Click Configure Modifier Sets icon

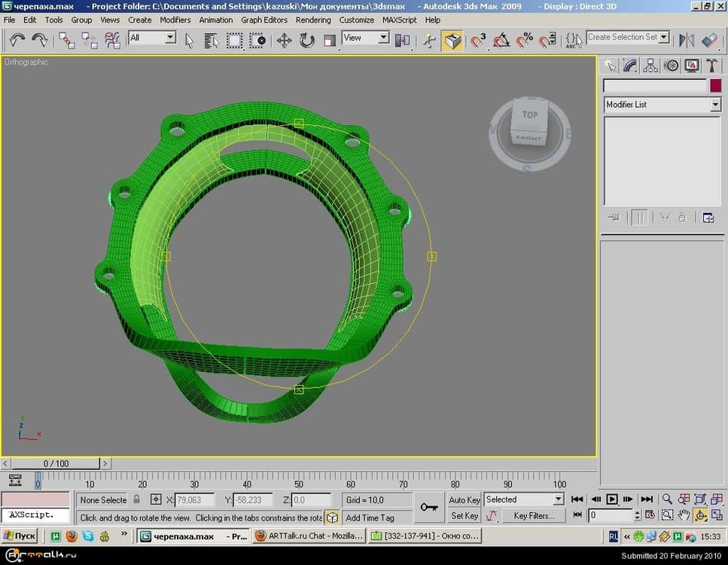[x=708, y=218]
